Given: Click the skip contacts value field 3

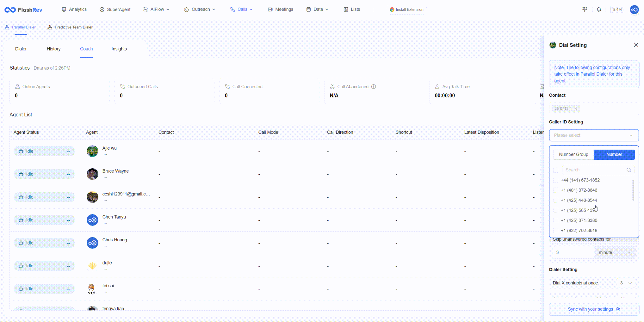Looking at the screenshot, I should pos(573,252).
